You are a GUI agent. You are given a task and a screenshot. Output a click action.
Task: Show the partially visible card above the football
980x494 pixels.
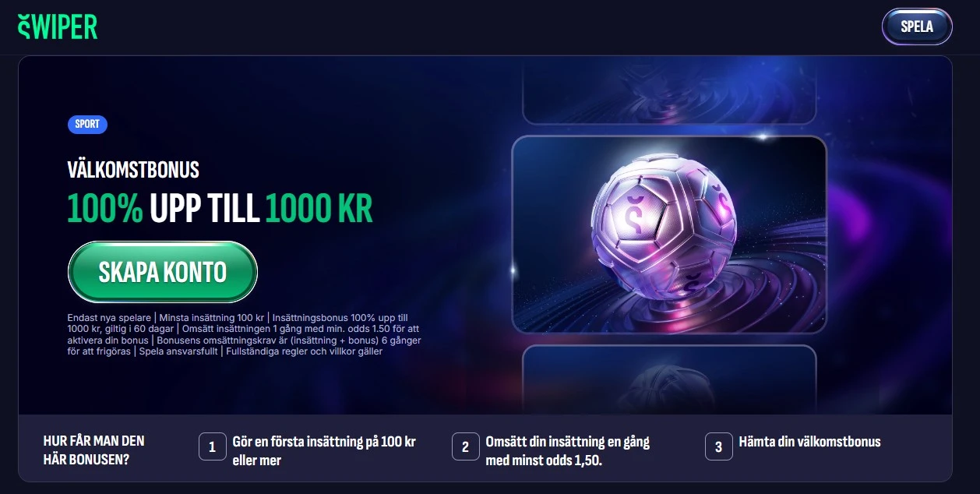[x=669, y=90]
